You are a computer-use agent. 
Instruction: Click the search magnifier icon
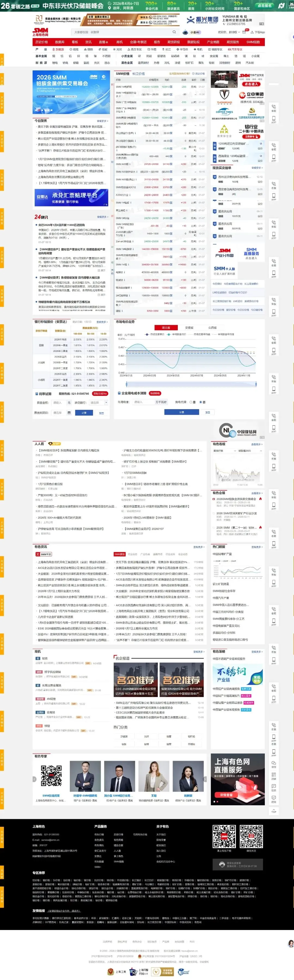pos(174,32)
